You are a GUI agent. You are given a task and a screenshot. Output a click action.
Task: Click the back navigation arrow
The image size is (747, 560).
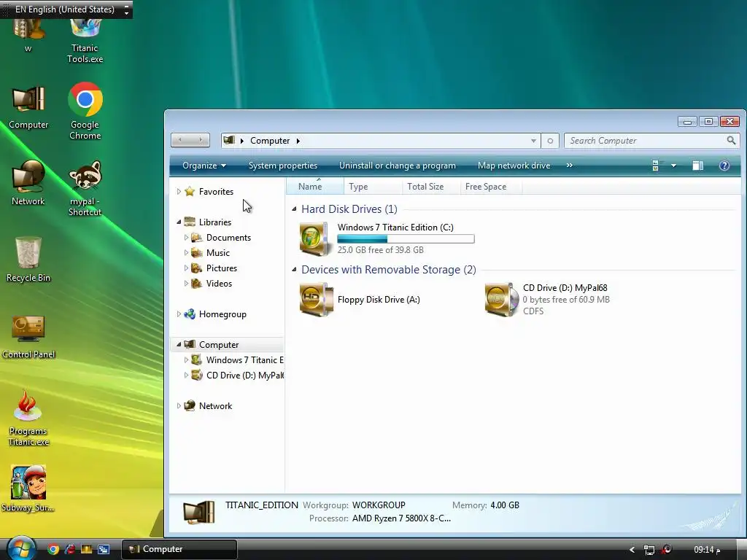(x=180, y=140)
